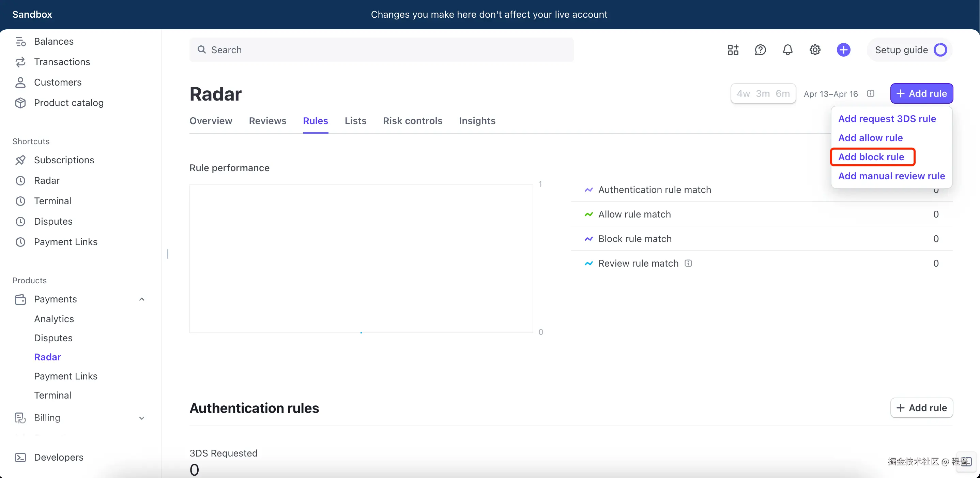Click the purple plus create icon

pyautogui.click(x=843, y=50)
